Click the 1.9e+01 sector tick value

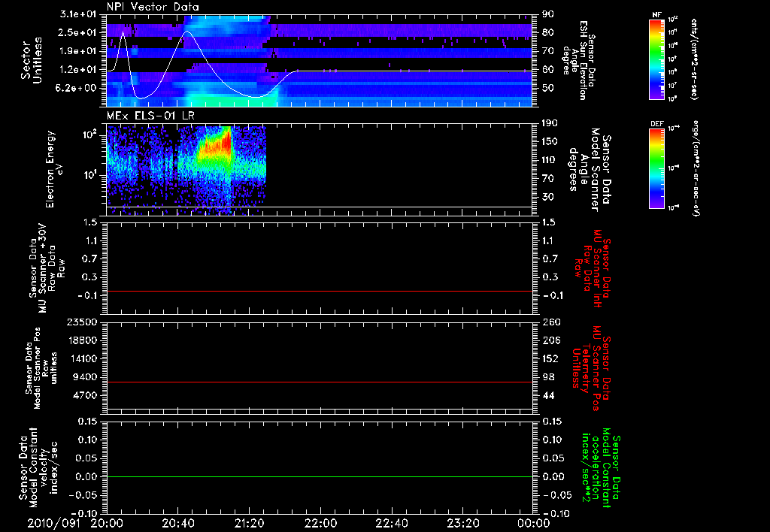[78, 51]
